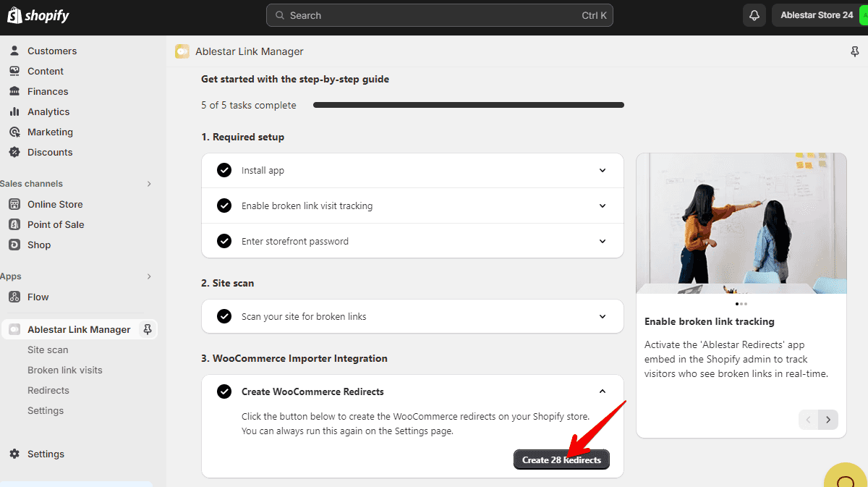Toggle Scan your site checkmark

(224, 316)
